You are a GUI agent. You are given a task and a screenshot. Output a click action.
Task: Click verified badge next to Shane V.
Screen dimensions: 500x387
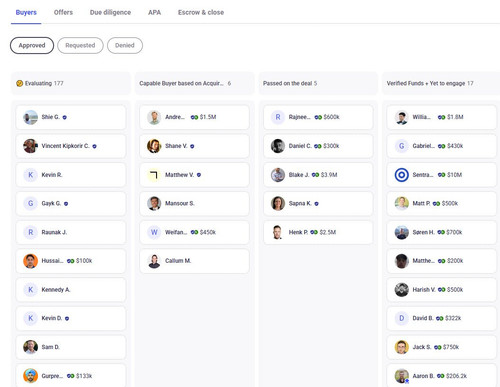click(x=192, y=146)
